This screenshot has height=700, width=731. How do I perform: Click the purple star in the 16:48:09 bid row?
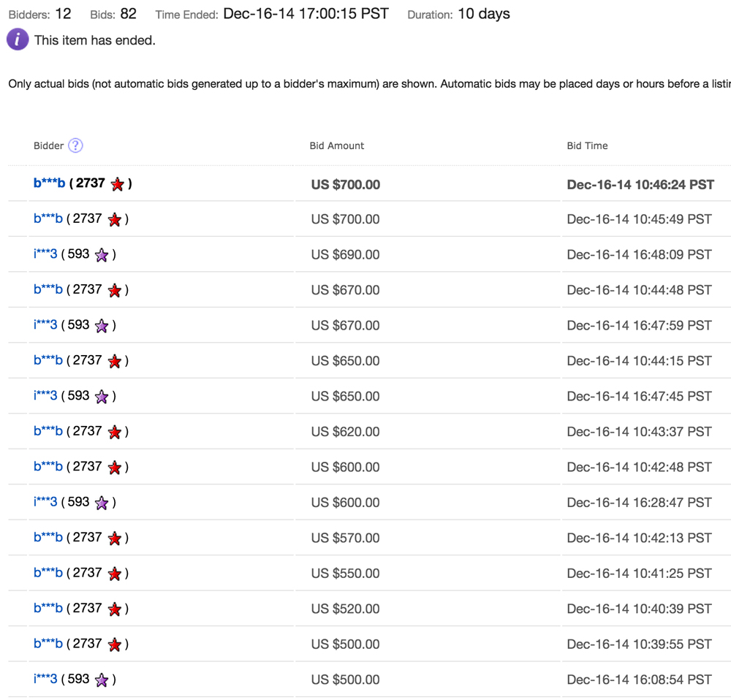[x=102, y=255]
